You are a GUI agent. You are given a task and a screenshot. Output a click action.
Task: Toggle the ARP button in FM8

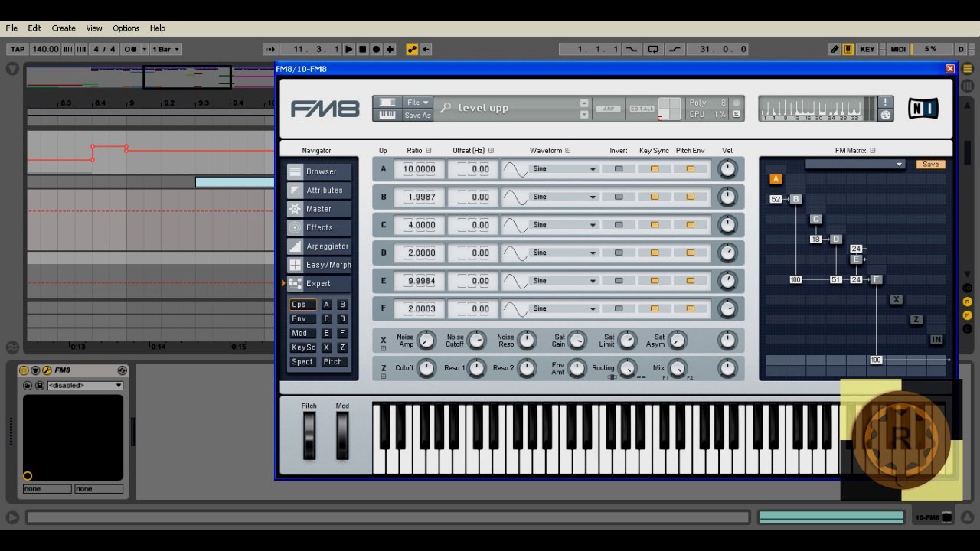pos(609,109)
